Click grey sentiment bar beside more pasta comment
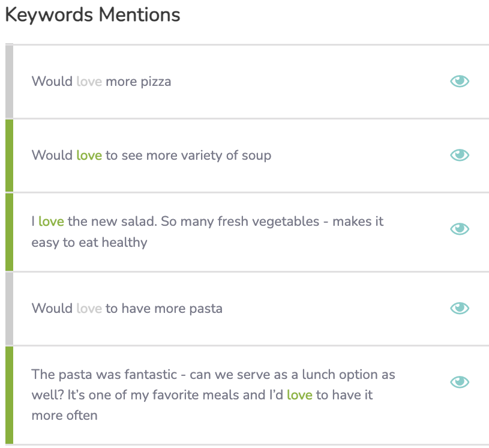Screen dimensions: 489x448 pos(10,309)
